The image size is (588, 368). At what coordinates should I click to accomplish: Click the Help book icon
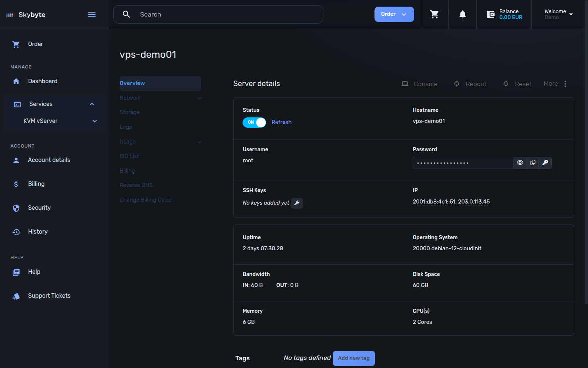point(16,272)
